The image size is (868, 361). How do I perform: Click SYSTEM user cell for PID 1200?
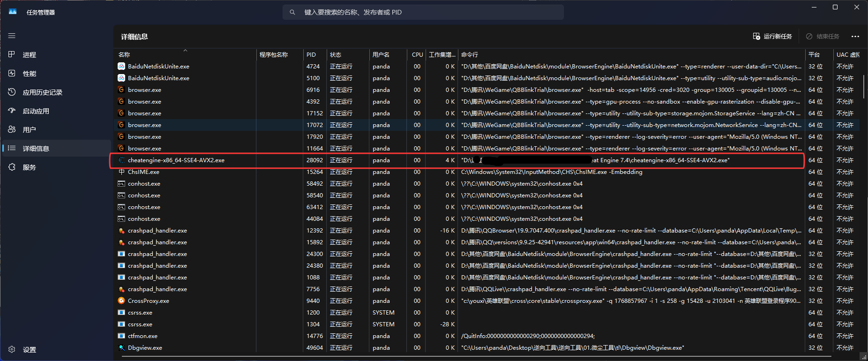coord(383,312)
